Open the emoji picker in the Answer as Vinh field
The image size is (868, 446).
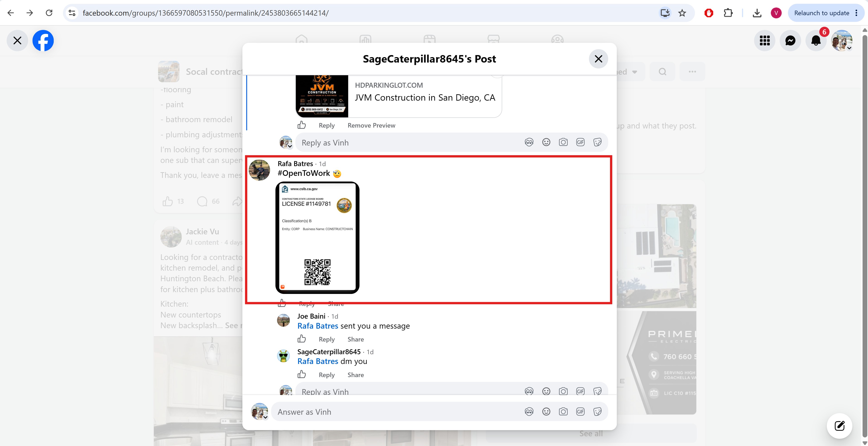[x=546, y=412]
